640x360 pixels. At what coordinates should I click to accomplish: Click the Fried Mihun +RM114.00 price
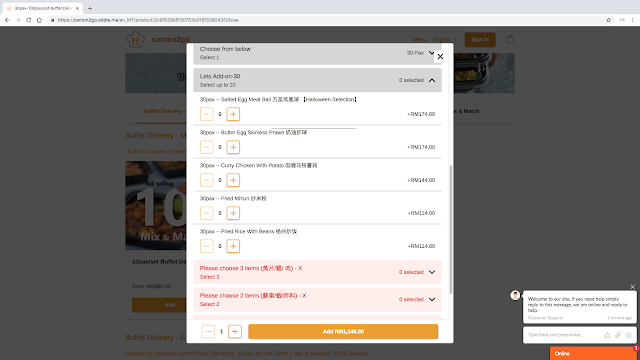(421, 213)
